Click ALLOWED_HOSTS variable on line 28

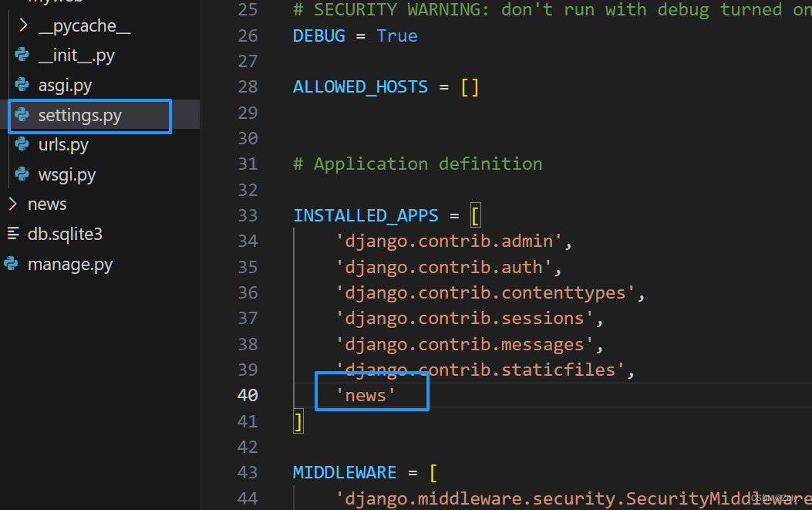click(360, 87)
